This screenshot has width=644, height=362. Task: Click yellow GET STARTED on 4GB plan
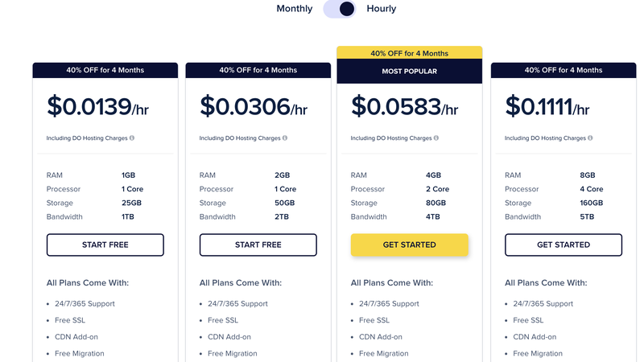pyautogui.click(x=410, y=245)
